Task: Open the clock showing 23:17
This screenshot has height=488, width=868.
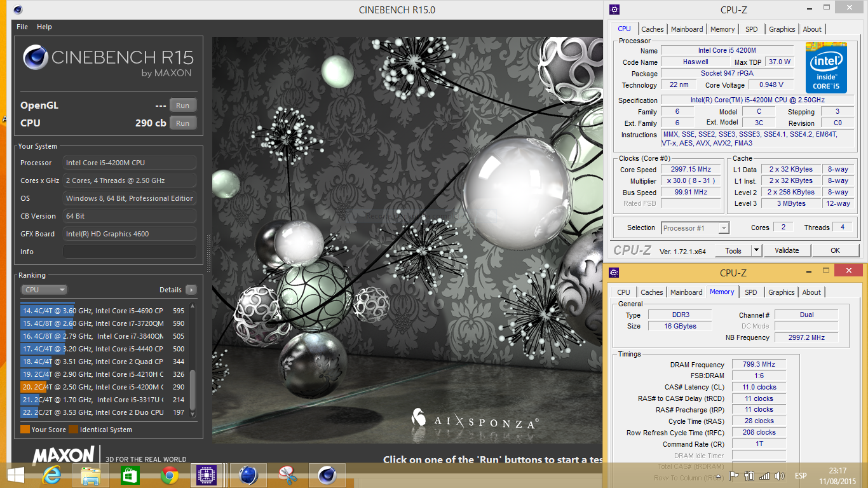Action: (x=837, y=471)
